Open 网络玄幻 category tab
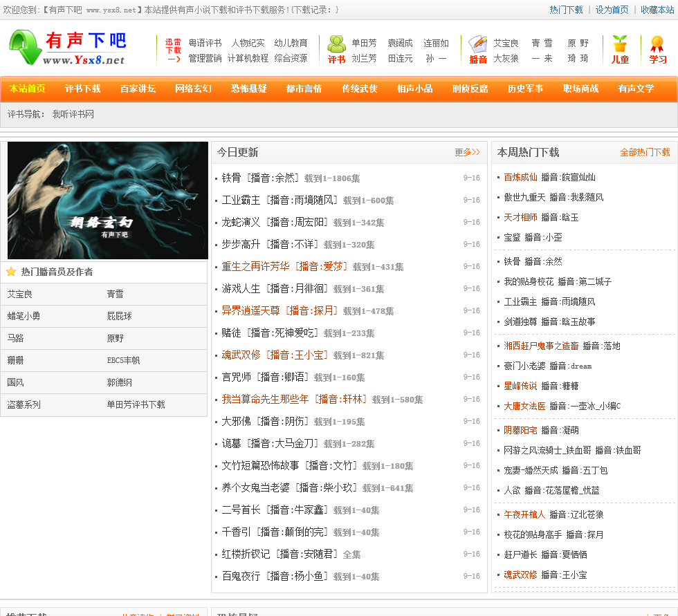Screen dimensions: 678x616 [193, 88]
